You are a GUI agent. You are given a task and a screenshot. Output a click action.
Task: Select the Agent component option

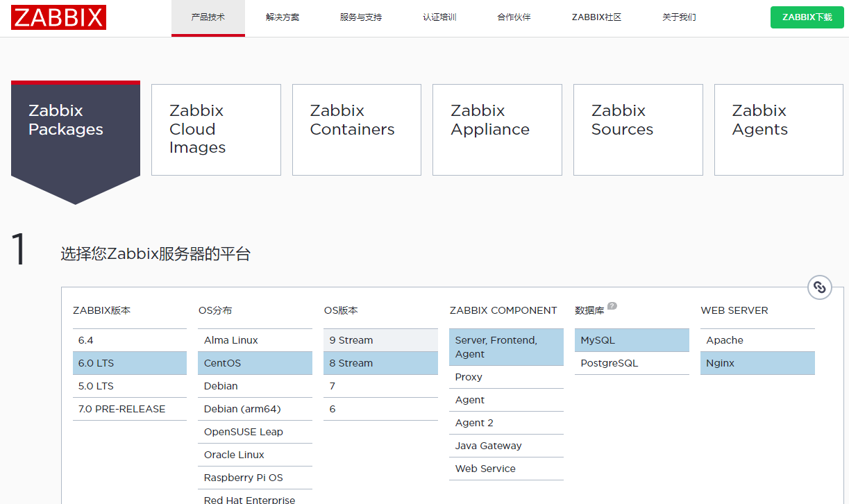507,400
